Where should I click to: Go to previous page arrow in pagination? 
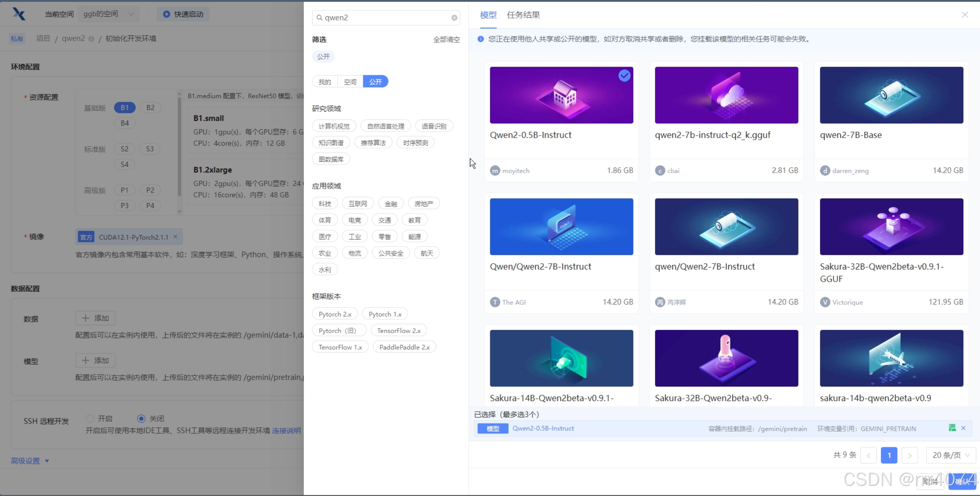(x=868, y=455)
